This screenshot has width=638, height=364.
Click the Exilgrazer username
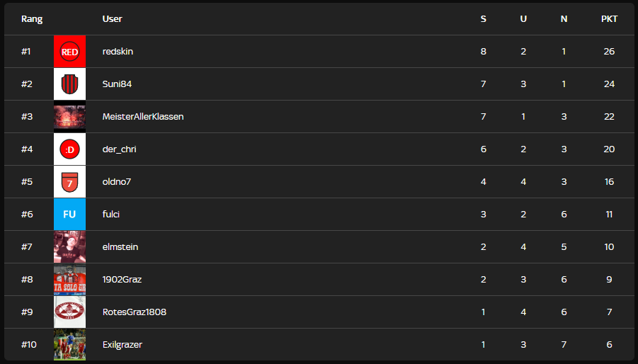[123, 345]
